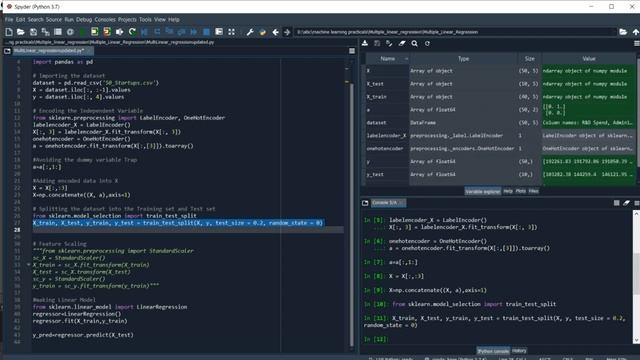Viewport: 640px width, 360px height.
Task: Open the File menu
Action: [9, 19]
